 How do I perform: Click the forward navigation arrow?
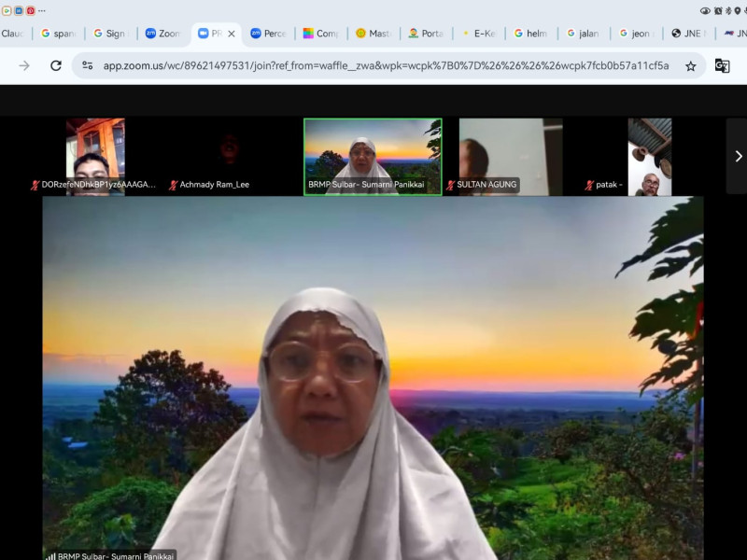24,65
